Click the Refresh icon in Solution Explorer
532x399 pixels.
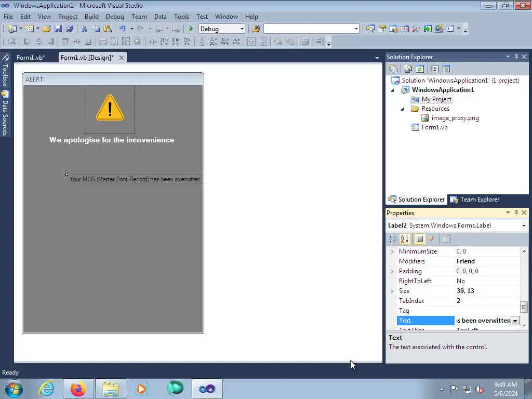point(420,69)
